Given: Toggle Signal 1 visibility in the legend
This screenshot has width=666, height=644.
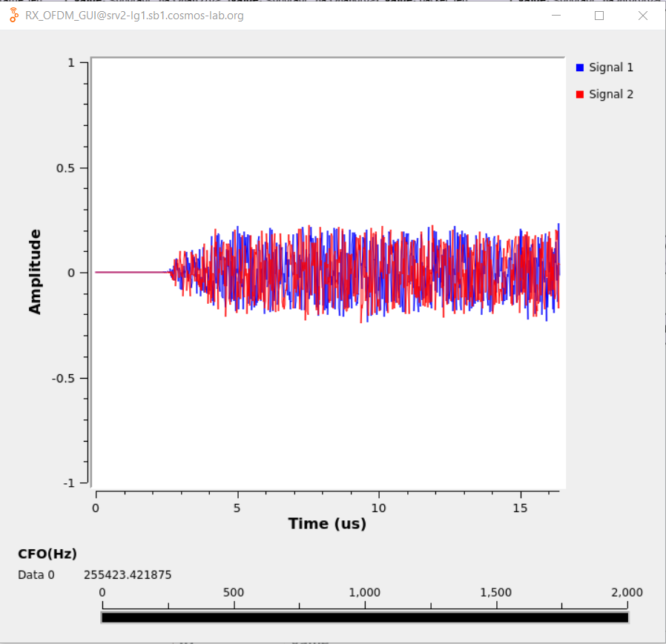Looking at the screenshot, I should click(610, 67).
